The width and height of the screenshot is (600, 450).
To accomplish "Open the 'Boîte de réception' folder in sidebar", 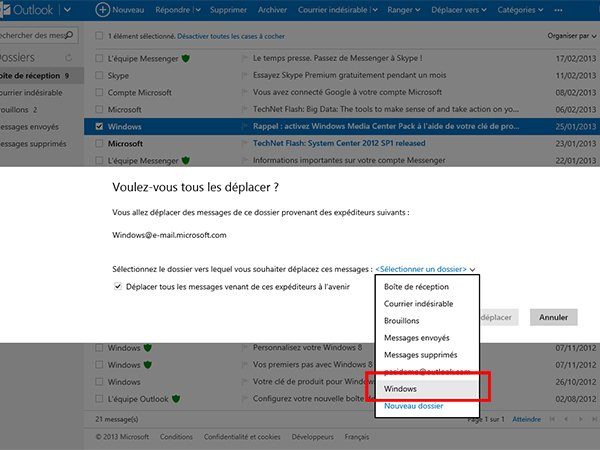I will [x=41, y=76].
